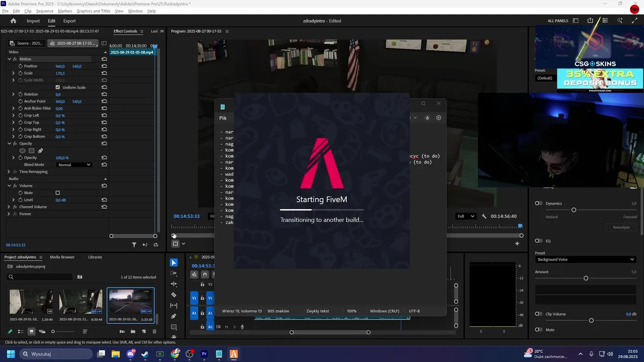Expand the Channel Volume effect
The width and height of the screenshot is (644, 362).
click(9, 207)
